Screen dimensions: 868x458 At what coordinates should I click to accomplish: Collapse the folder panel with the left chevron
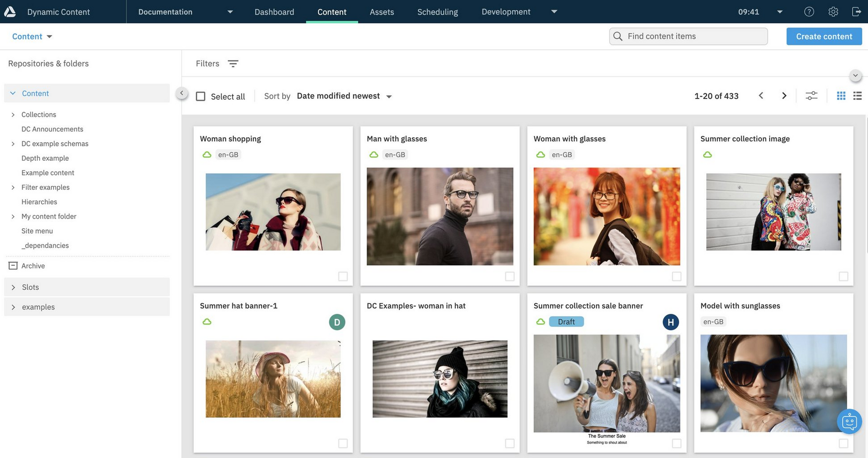click(x=181, y=92)
